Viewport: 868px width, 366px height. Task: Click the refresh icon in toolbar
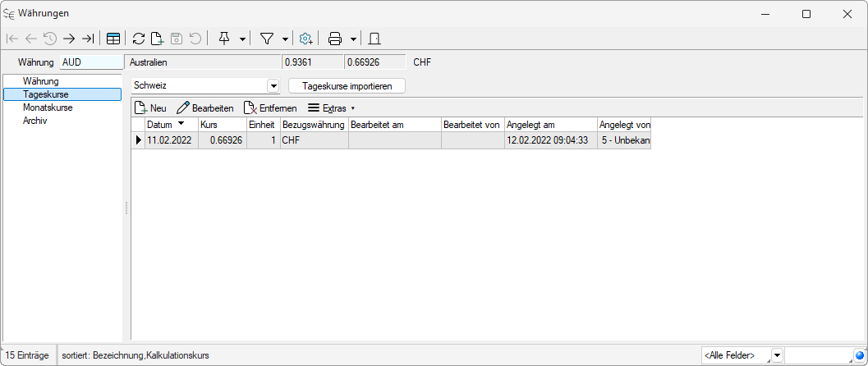point(139,39)
